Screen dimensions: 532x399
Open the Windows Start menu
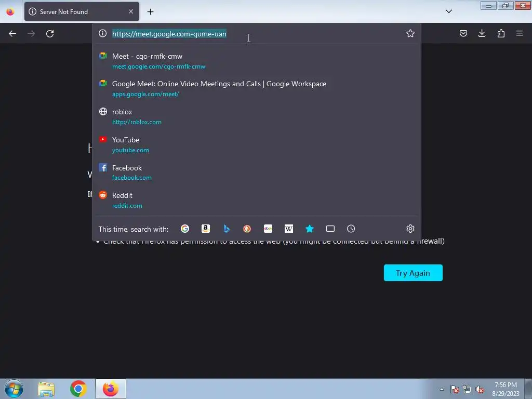coord(14,389)
